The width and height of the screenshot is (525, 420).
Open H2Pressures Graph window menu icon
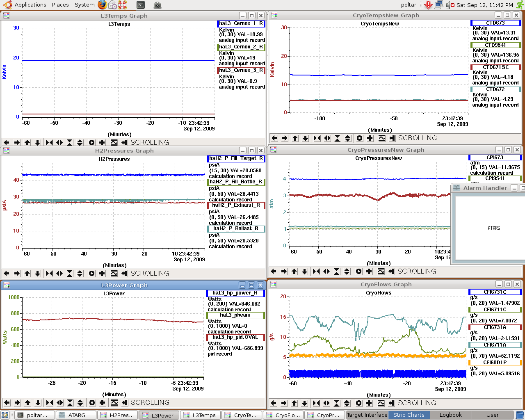(x=6, y=151)
